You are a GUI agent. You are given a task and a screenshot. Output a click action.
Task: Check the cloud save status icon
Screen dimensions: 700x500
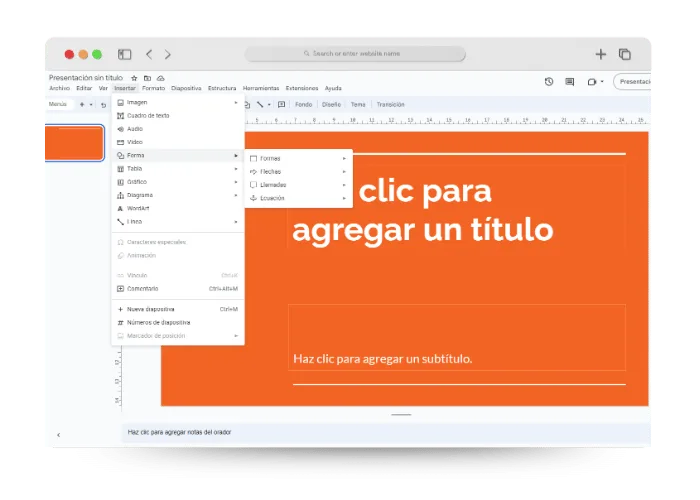click(161, 78)
